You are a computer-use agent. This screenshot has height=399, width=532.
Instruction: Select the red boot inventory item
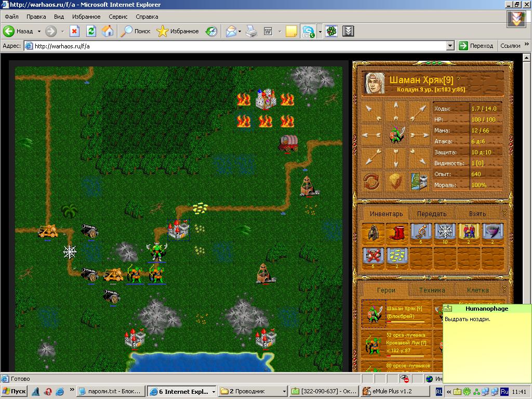tap(397, 233)
